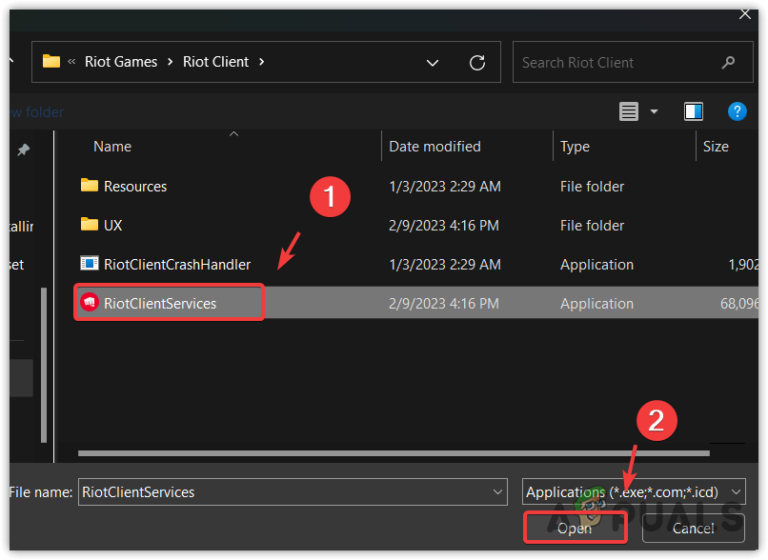Click the UX folder icon
Image resolution: width=768 pixels, height=560 pixels.
[x=89, y=224]
